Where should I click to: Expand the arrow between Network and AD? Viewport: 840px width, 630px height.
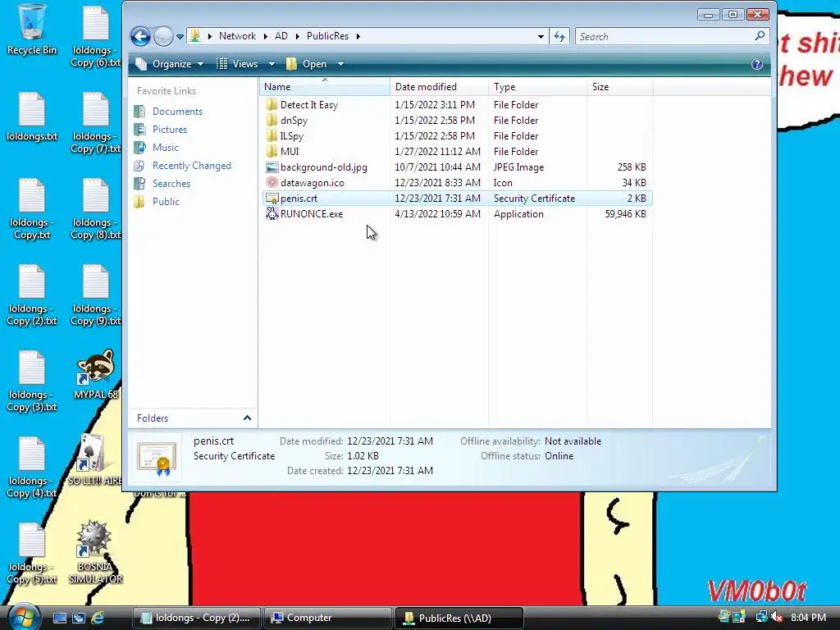265,36
